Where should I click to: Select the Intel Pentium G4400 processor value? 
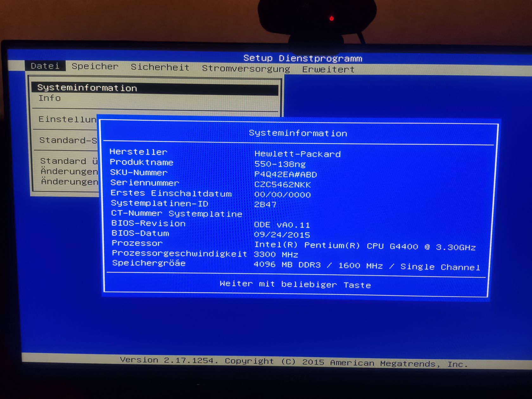365,246
